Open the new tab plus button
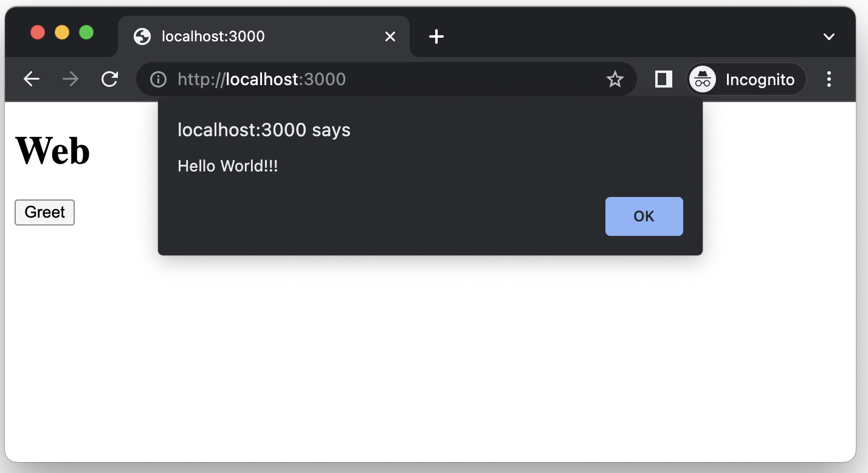 point(436,36)
